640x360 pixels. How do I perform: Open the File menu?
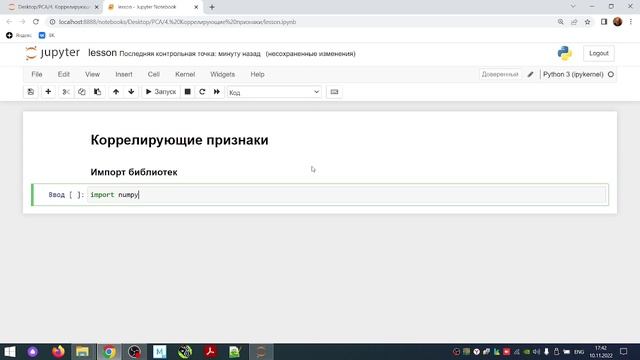pyautogui.click(x=37, y=74)
